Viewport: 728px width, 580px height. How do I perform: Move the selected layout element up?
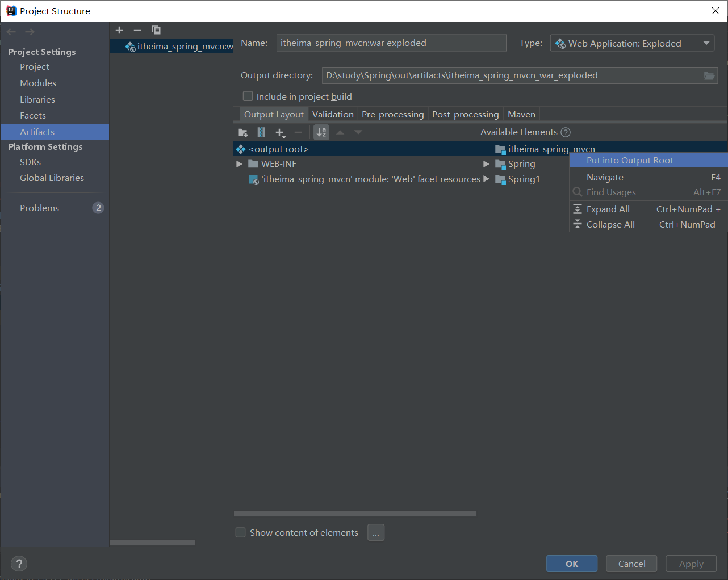pyautogui.click(x=340, y=132)
